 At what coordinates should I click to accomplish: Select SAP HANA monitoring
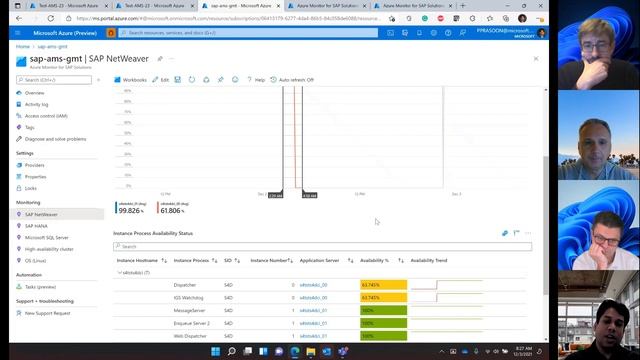tap(36, 226)
